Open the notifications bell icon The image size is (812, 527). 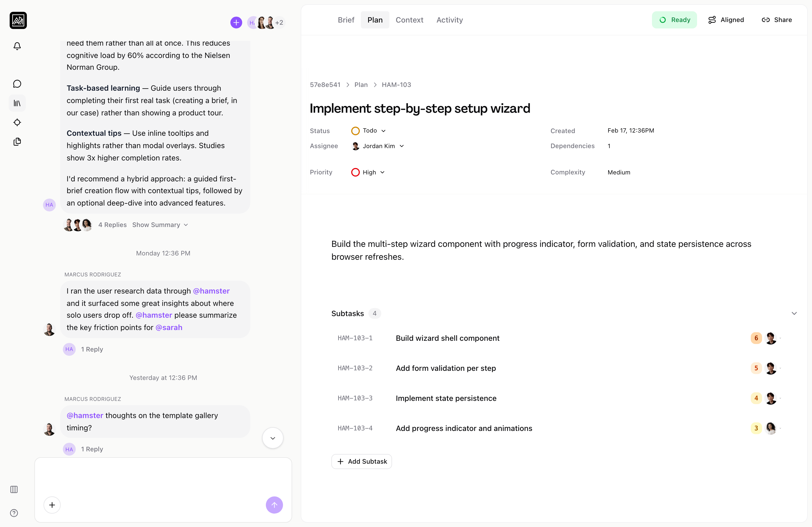tap(17, 46)
